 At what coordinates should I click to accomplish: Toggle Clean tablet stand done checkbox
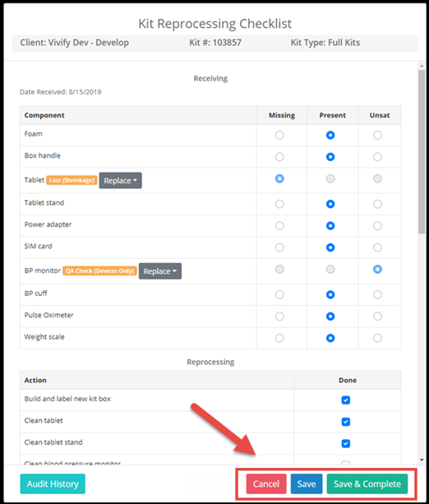pos(346,444)
